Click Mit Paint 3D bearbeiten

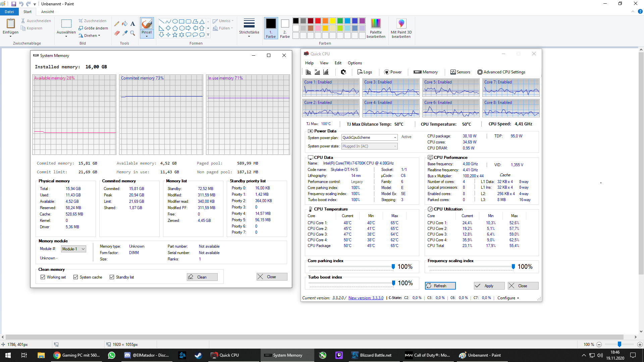[401, 28]
